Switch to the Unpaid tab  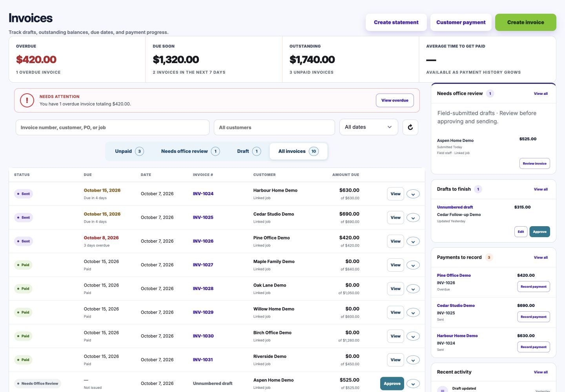click(x=129, y=151)
